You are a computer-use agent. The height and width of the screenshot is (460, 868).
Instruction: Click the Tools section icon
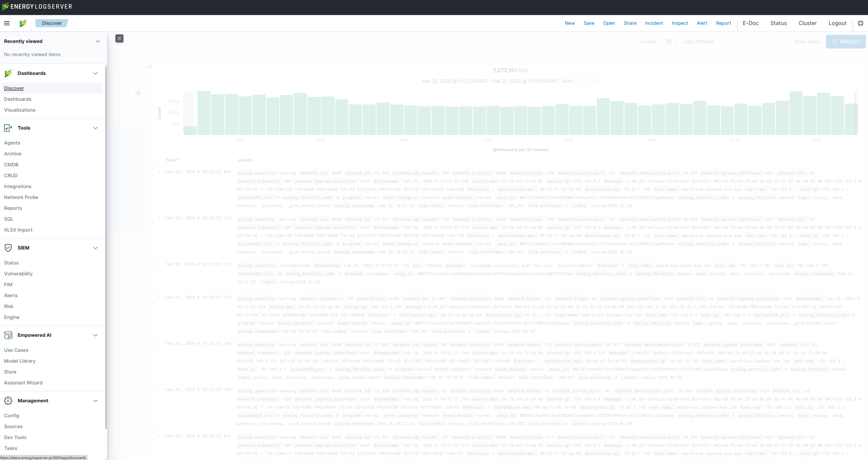point(8,128)
